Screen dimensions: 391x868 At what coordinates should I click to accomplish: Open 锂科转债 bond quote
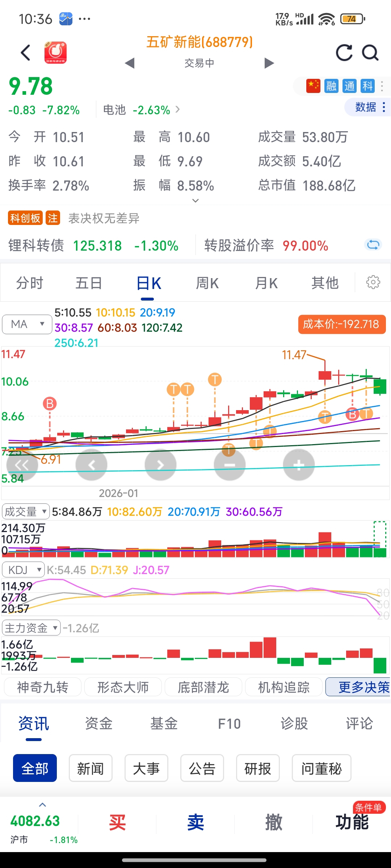point(93,246)
